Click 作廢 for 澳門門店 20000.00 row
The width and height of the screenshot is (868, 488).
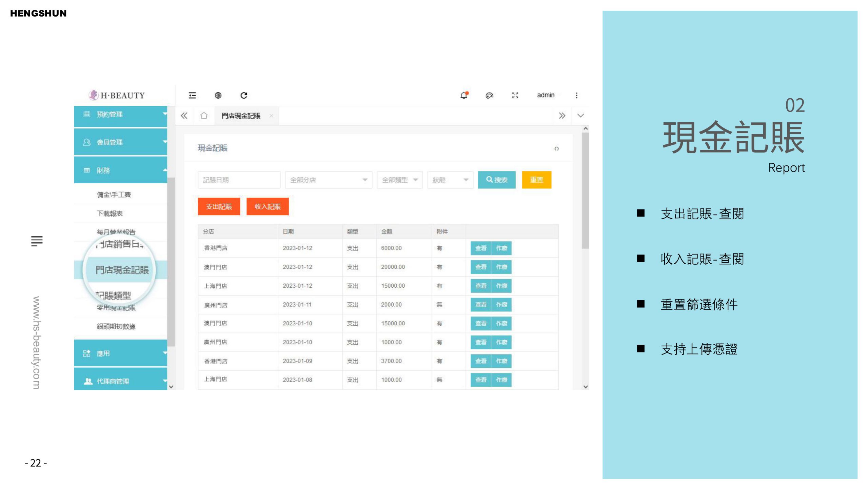[501, 267]
